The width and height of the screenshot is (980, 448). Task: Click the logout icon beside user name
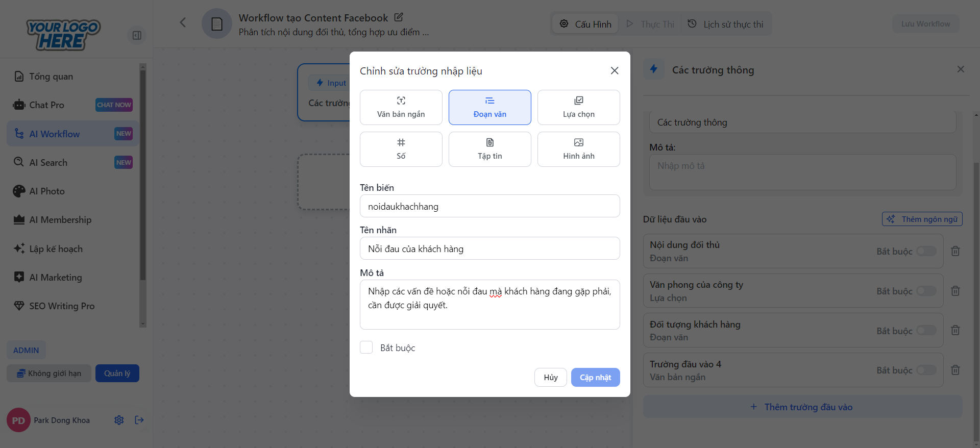pyautogui.click(x=139, y=420)
